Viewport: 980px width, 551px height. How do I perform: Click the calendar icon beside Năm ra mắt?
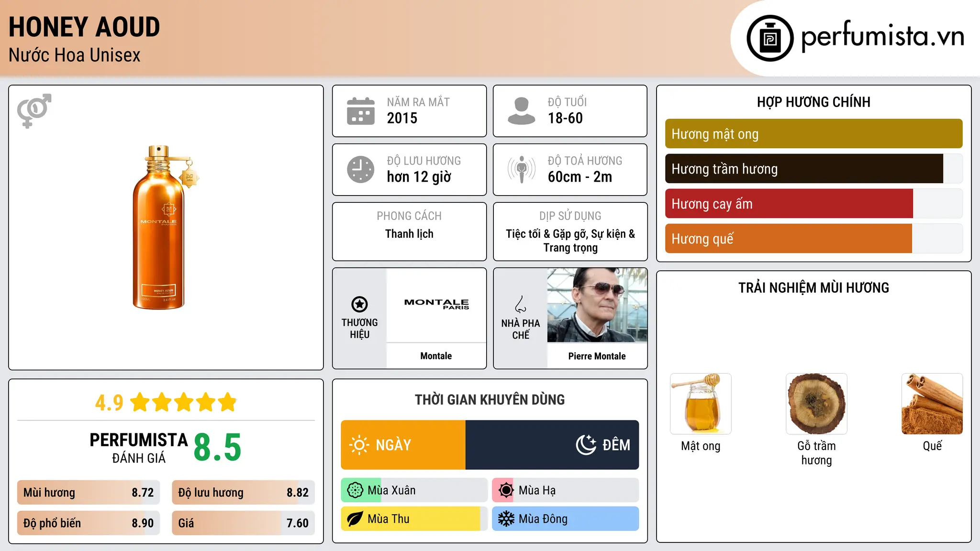(x=361, y=111)
